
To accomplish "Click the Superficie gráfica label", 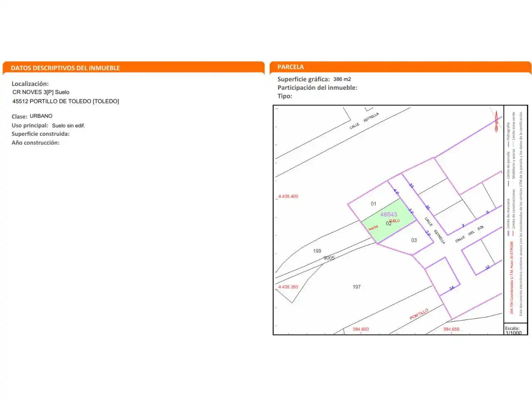I will pyautogui.click(x=304, y=79).
